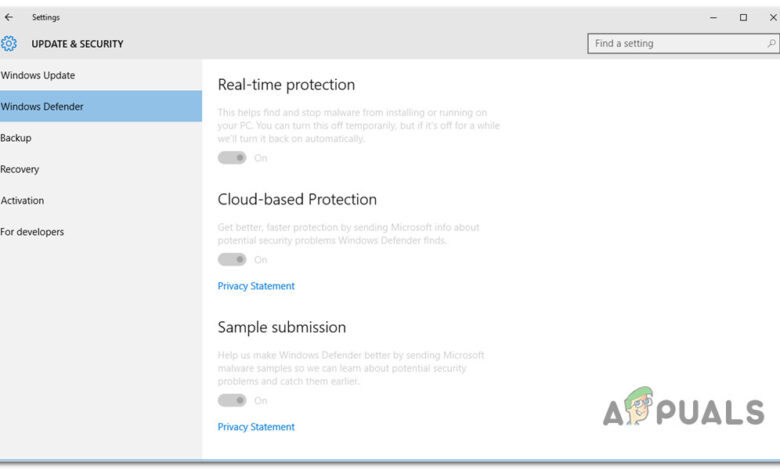Open the Windows Update section
Viewport: 780px width, 470px height.
pyautogui.click(x=38, y=75)
